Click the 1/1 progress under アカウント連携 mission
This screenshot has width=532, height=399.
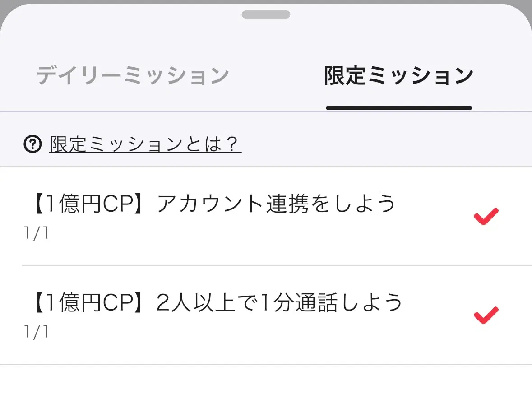[36, 234]
